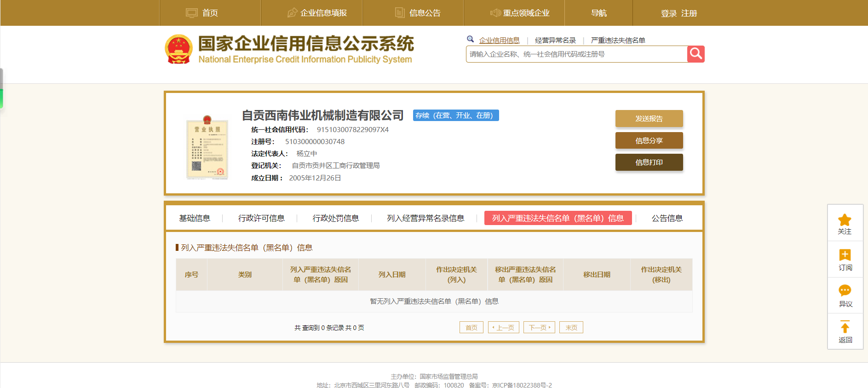868x388 pixels.
Task: Click the 列入日期 column header
Action: pyautogui.click(x=392, y=275)
